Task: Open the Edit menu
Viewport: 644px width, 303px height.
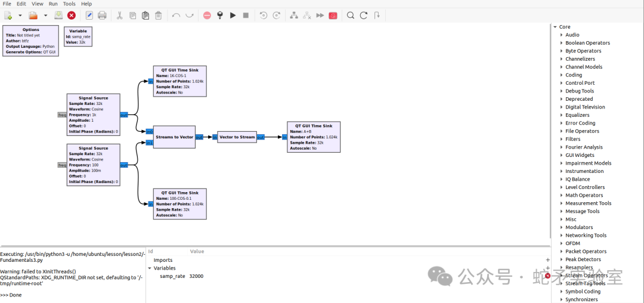Action: click(x=21, y=4)
